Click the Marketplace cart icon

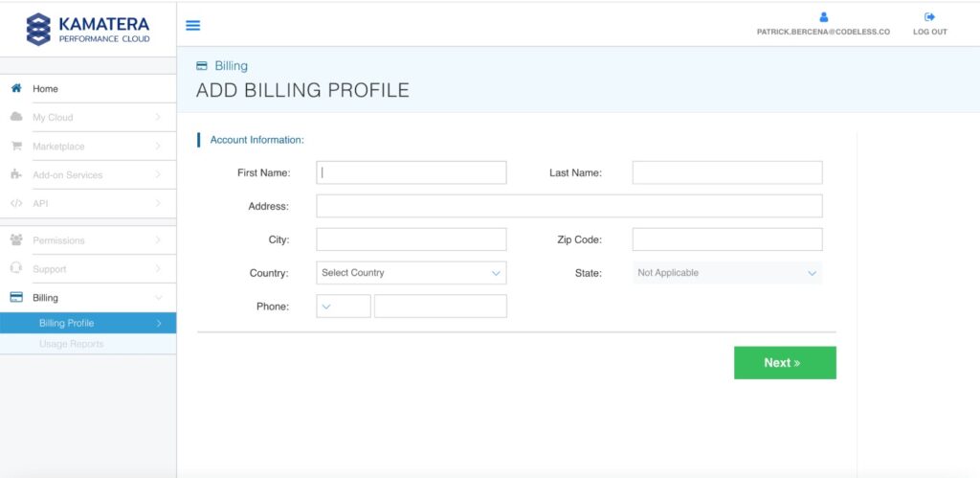pos(16,147)
